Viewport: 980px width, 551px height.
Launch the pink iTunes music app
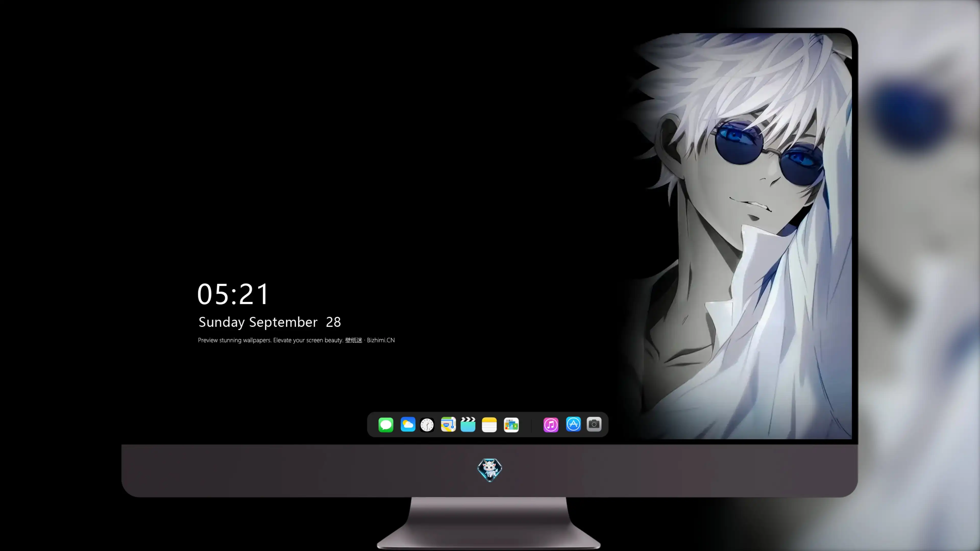coord(551,425)
